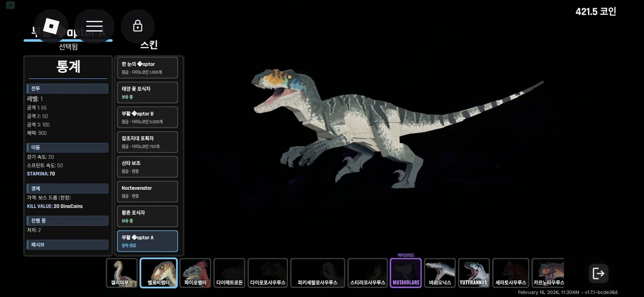Click the exit icon at bottom right
The width and height of the screenshot is (644, 297).
(599, 273)
